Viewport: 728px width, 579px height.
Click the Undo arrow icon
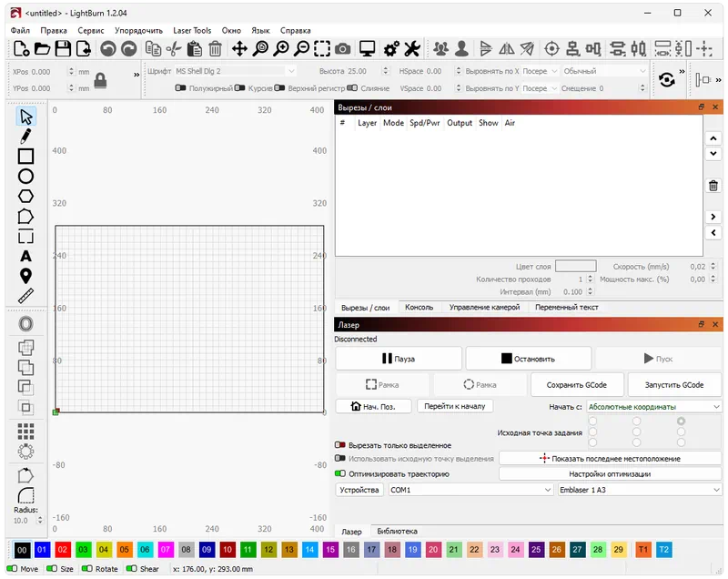(108, 48)
